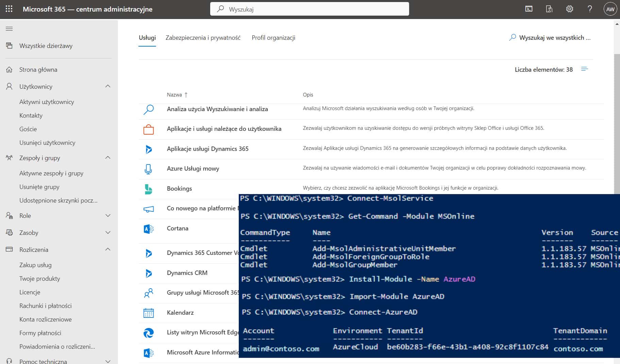Open Goście in sidebar

click(28, 129)
